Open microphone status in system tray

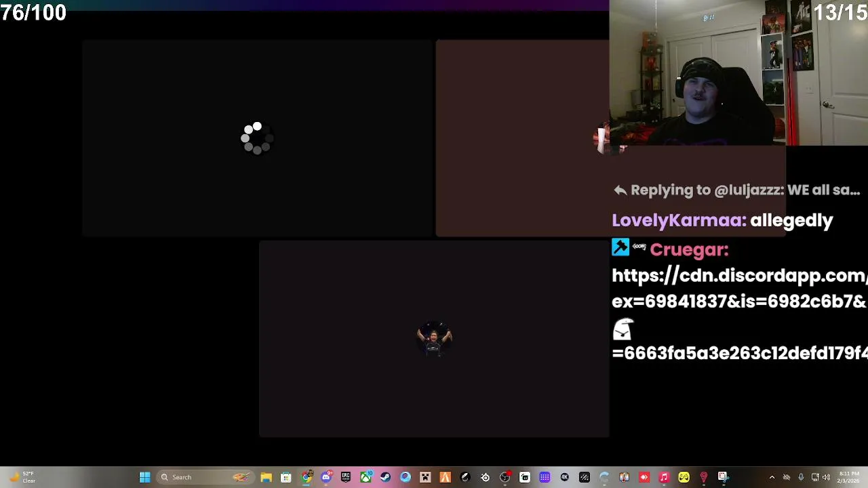[x=800, y=477]
